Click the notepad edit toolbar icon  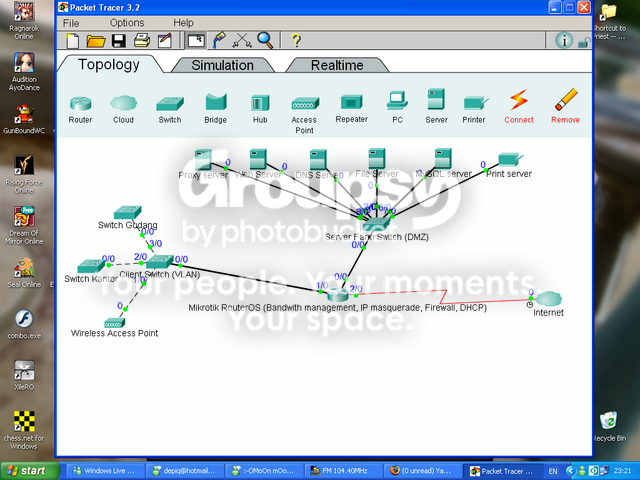165,41
